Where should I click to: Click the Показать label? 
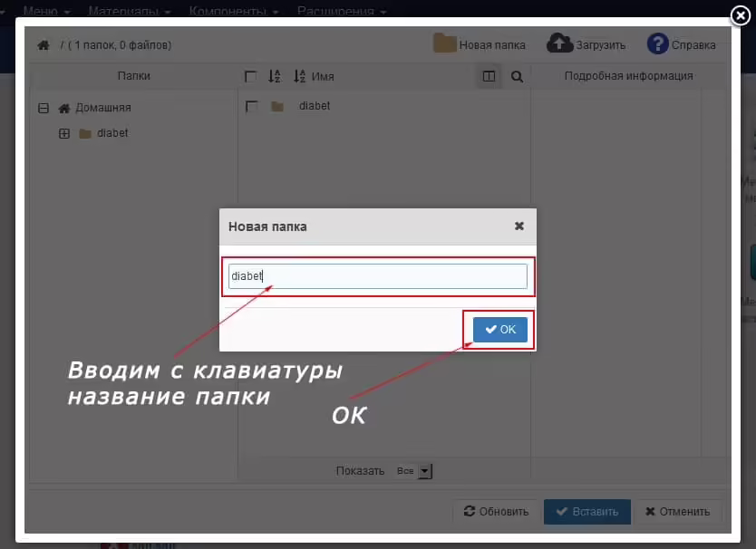coord(360,471)
